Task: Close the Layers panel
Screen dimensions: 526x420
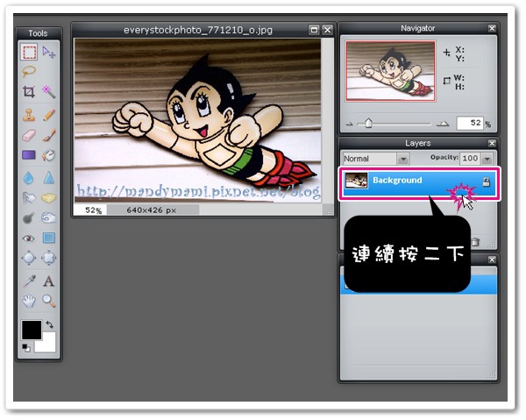Action: point(492,143)
